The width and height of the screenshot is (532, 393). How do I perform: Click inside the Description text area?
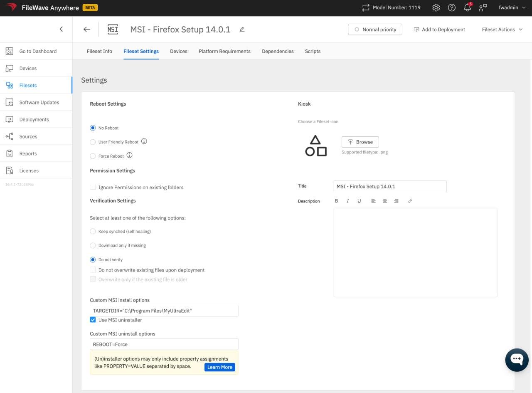coord(416,252)
